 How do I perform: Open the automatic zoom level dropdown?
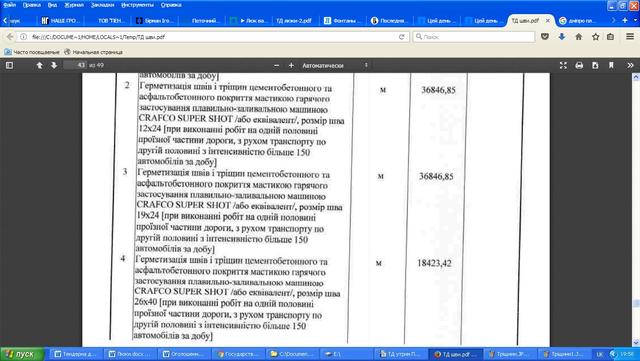(335, 65)
